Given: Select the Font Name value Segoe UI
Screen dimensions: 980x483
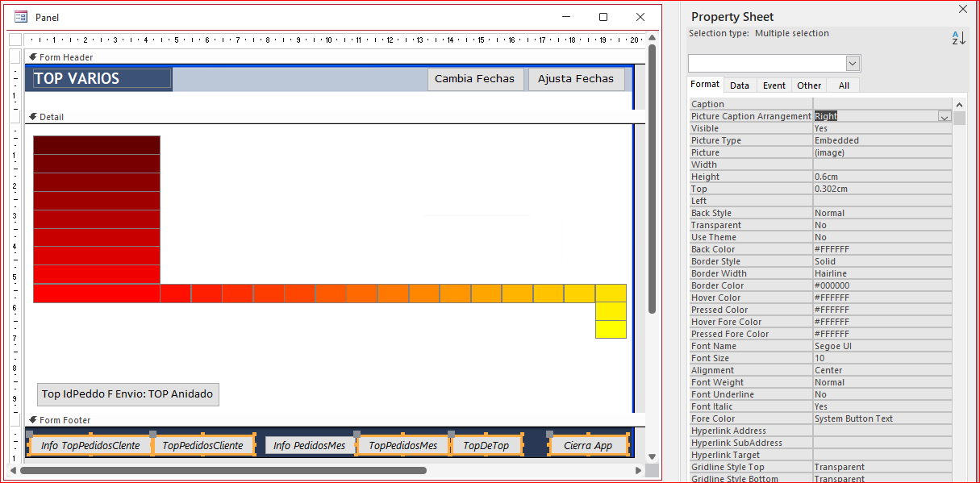Looking at the screenshot, I should (x=882, y=346).
